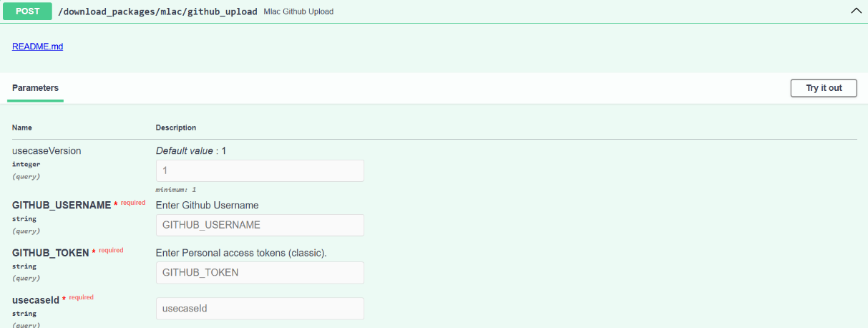Click the Description column header
Screen dimensions: 868x328
[x=176, y=127]
